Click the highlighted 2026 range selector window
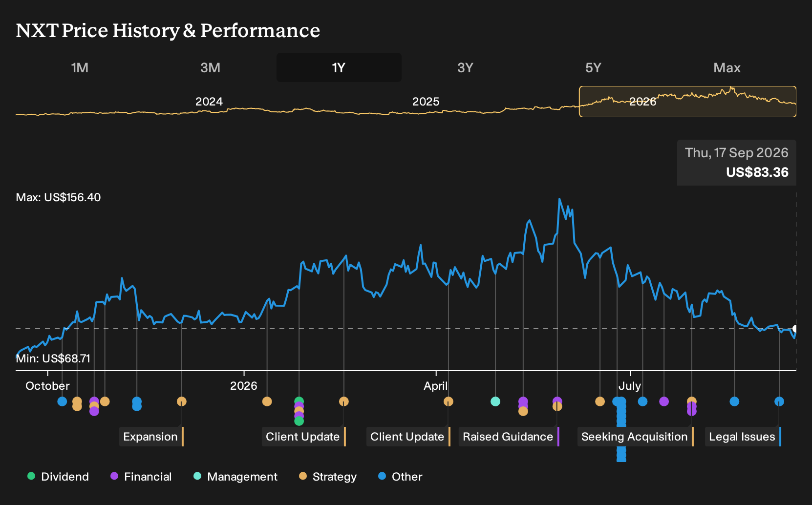The height and width of the screenshot is (505, 812). coord(687,102)
